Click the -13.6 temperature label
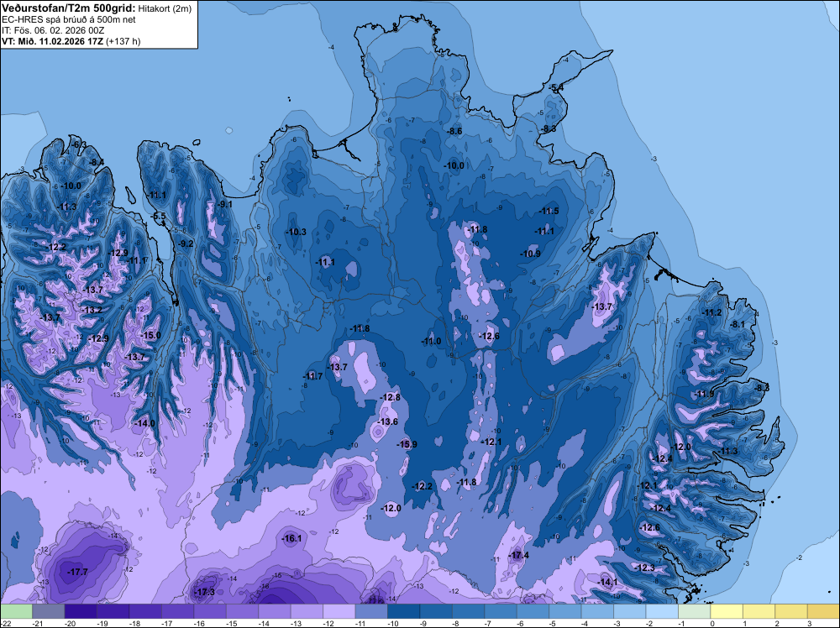840x628 pixels. click(x=388, y=421)
